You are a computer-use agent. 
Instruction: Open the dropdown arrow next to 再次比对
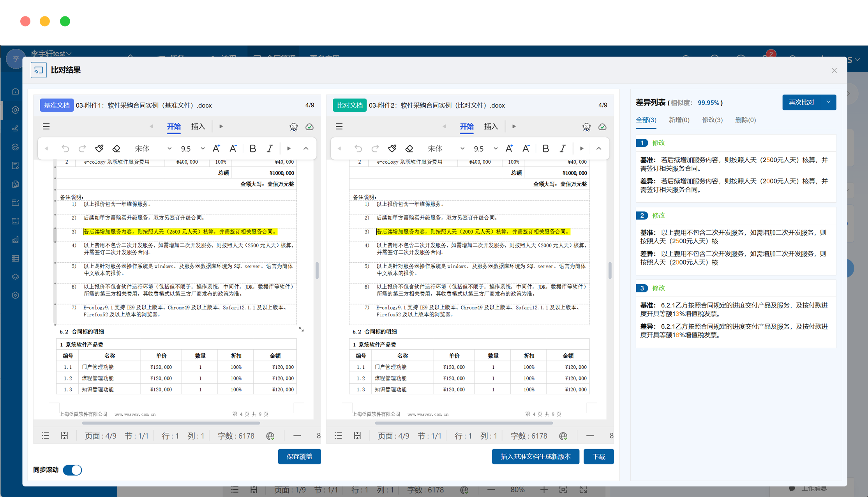tap(828, 103)
